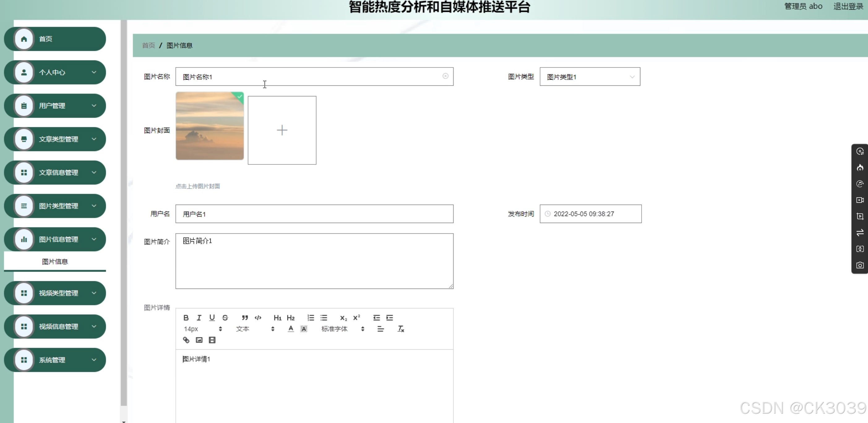This screenshot has width=868, height=423.
Task: Open 视频信息管理 in the sidebar
Action: click(54, 326)
